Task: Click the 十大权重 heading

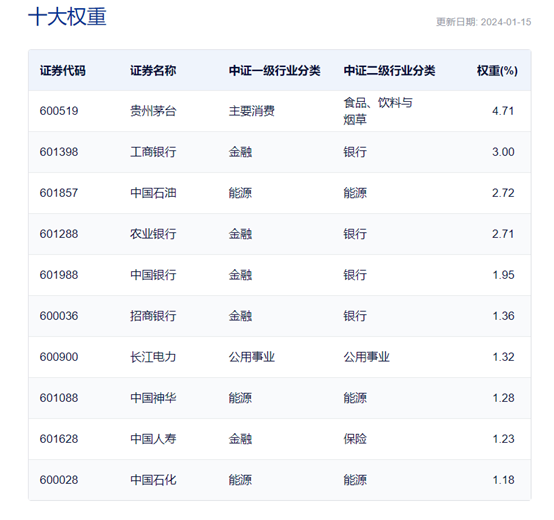Action: pos(67,17)
